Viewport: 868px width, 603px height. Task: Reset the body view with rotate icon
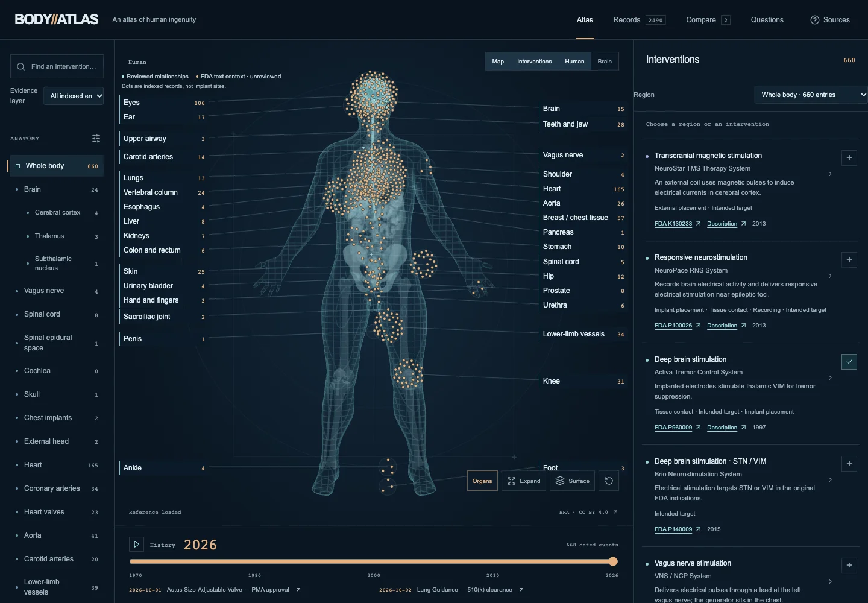coord(609,481)
